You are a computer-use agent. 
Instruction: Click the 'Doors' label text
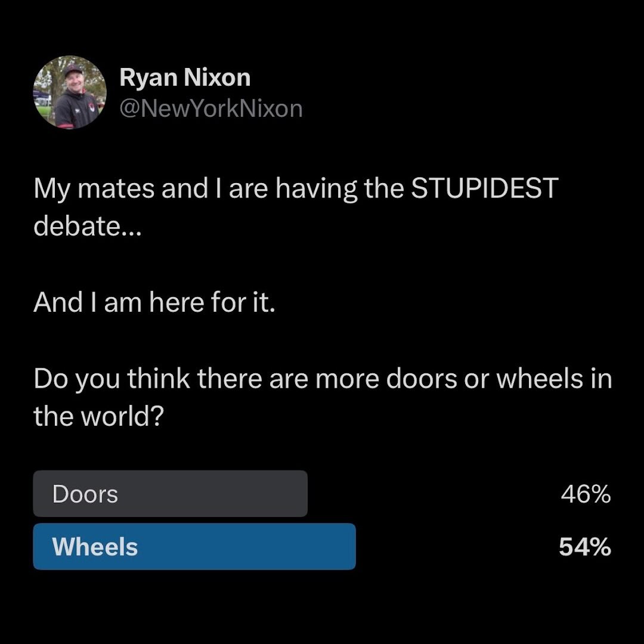click(x=85, y=494)
